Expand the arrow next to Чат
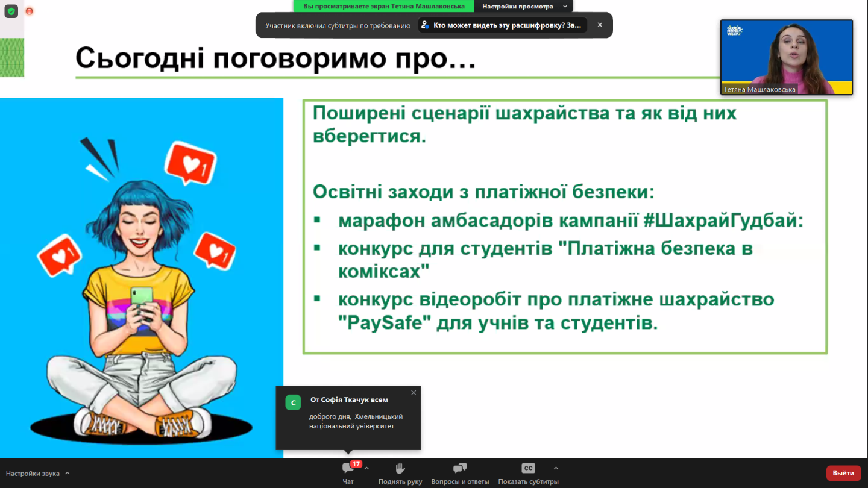 [366, 468]
